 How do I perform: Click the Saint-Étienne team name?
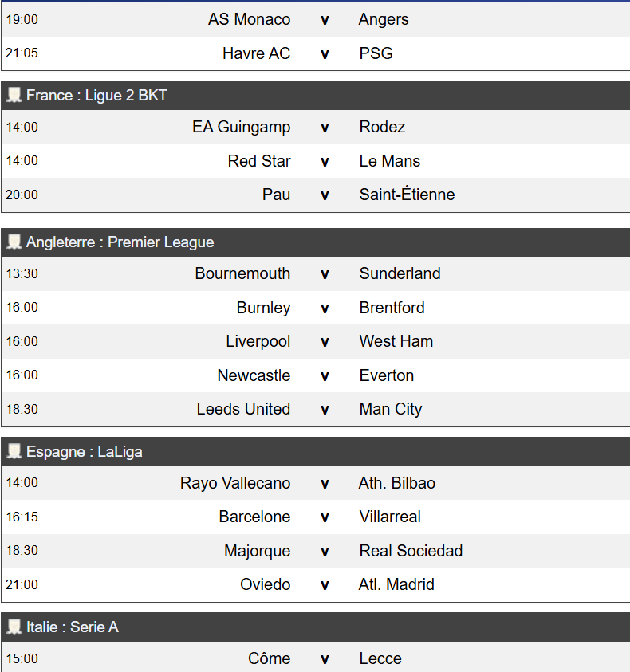click(x=407, y=195)
